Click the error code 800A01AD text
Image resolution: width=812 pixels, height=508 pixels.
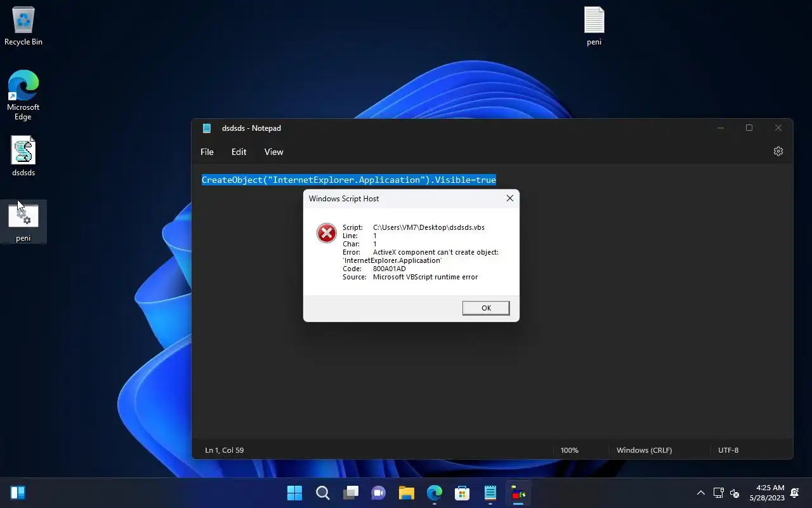[x=390, y=269]
